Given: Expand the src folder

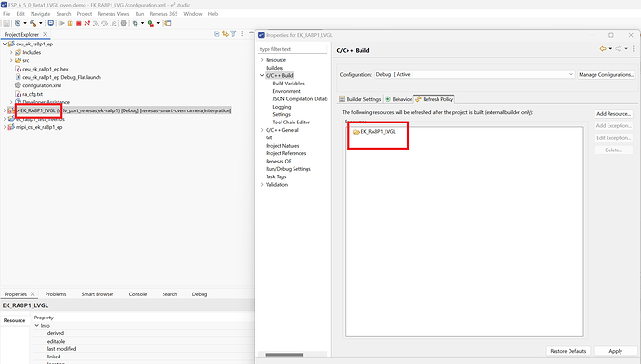Looking at the screenshot, I should (x=11, y=60).
